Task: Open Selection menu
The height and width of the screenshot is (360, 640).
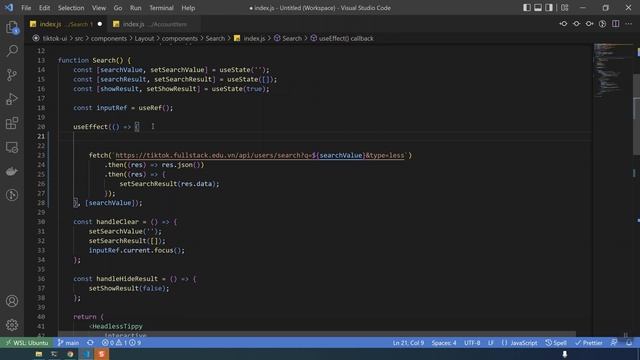Action: click(71, 8)
